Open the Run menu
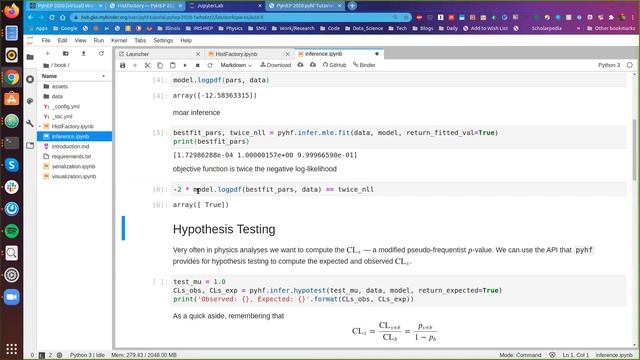Screen dimensions: 640x360 (98, 40)
